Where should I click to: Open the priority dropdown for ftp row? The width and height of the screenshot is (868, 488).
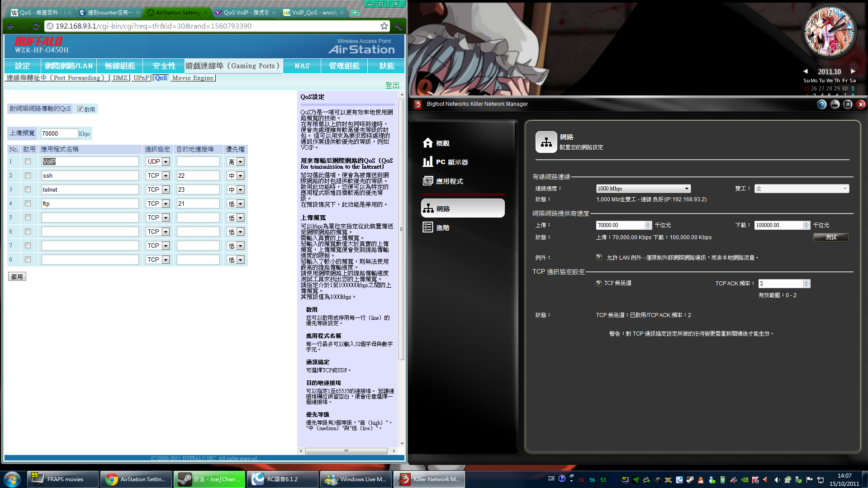[236, 204]
